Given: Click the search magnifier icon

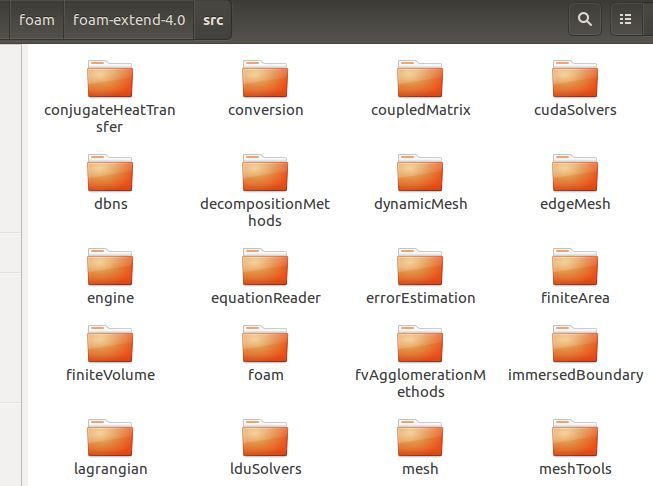Looking at the screenshot, I should point(585,19).
